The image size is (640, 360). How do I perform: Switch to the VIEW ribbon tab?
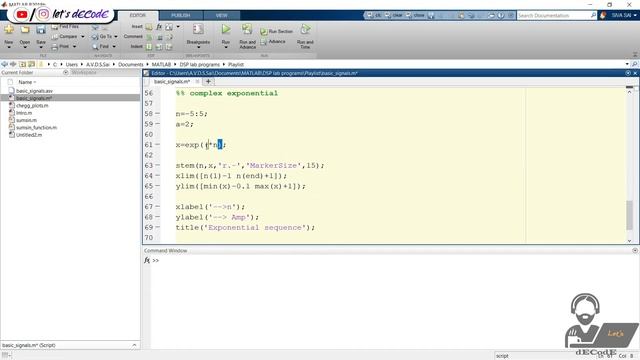[x=221, y=16]
